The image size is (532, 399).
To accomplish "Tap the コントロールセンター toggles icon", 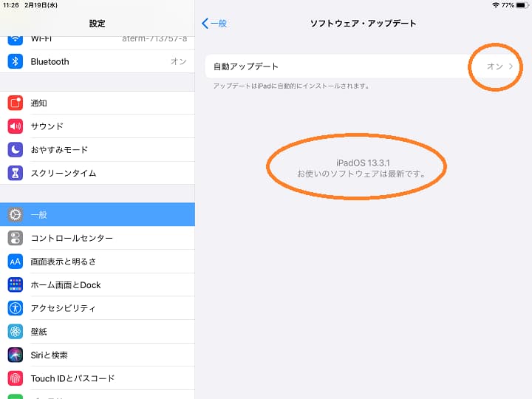I will (x=16, y=238).
